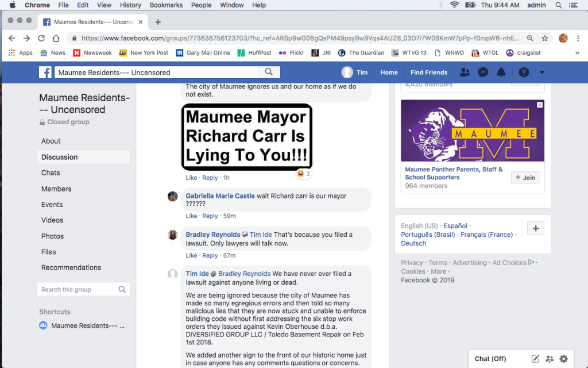Viewport: 588px width, 368px height.
Task: Open the Members section in sidebar
Action: (x=56, y=189)
